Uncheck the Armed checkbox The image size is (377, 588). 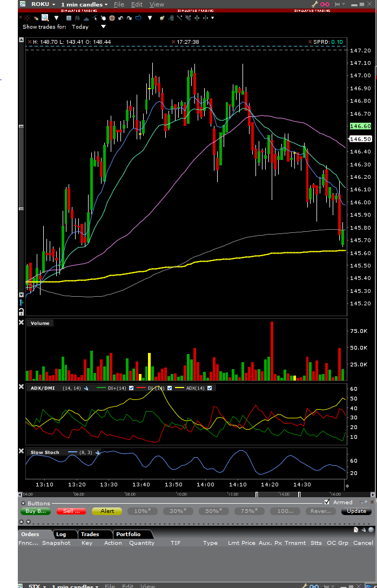[x=327, y=502]
